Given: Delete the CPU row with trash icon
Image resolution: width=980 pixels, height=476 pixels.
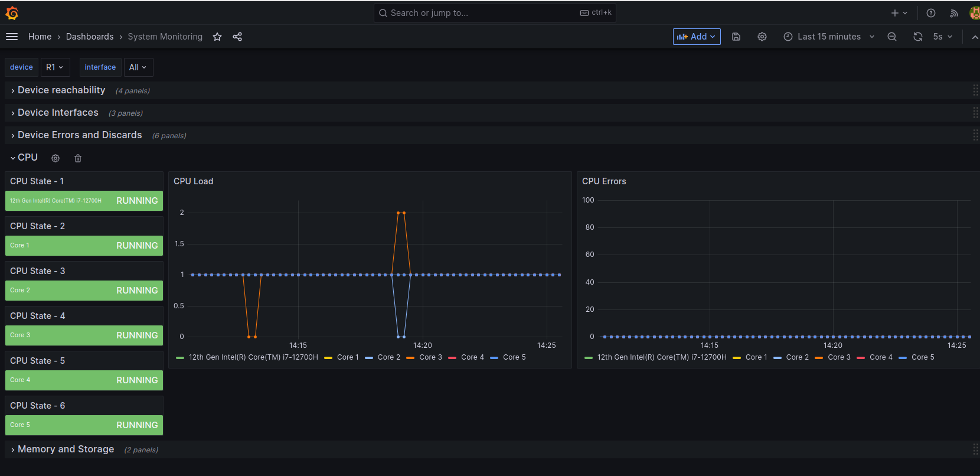Looking at the screenshot, I should pos(78,158).
